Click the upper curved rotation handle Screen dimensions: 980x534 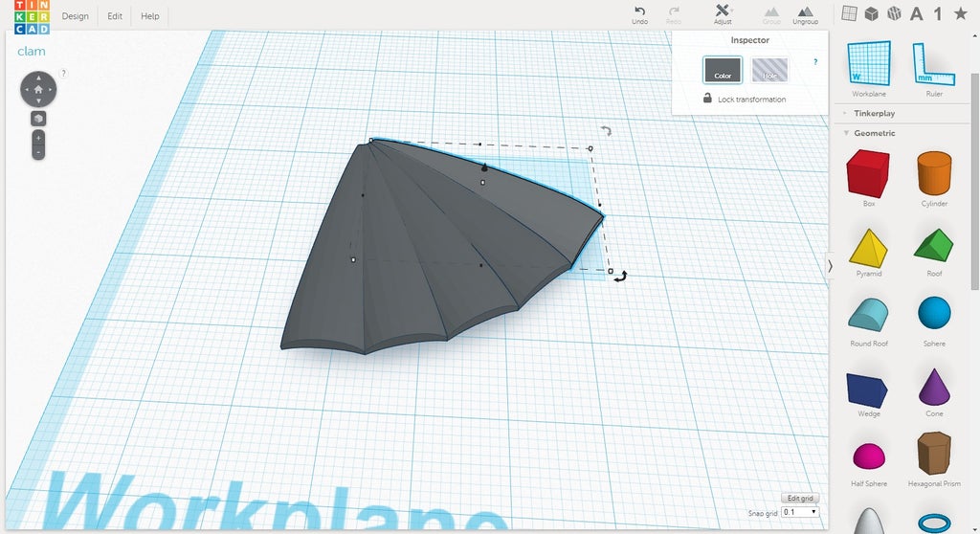(x=606, y=131)
